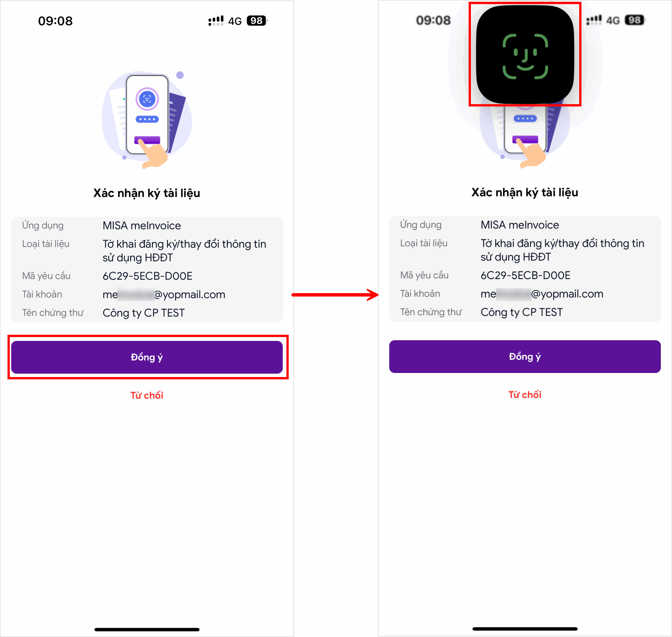Tap the Từ chối link on the left screen
Image resolution: width=672 pixels, height=637 pixels.
[147, 395]
